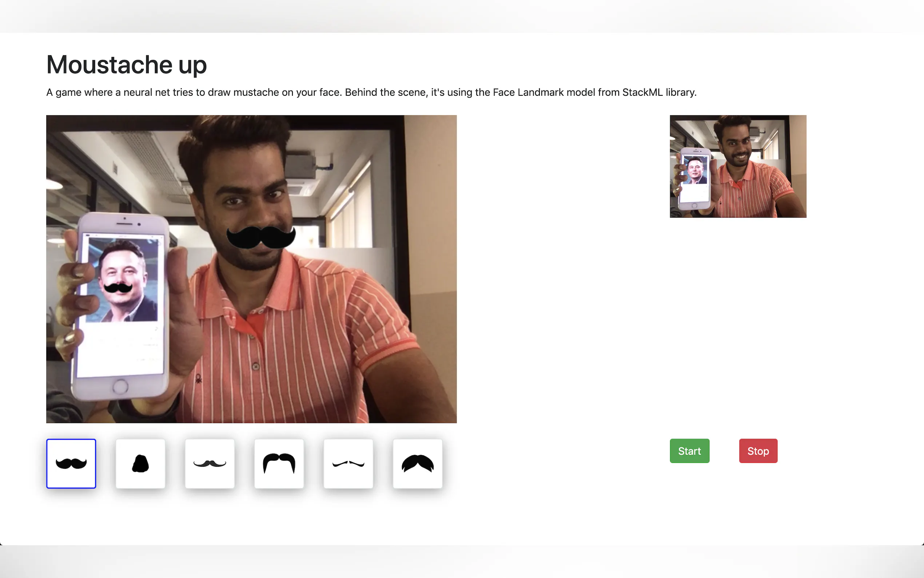This screenshot has height=578, width=924.
Task: Click the description text mentioning StackML library
Action: [371, 92]
